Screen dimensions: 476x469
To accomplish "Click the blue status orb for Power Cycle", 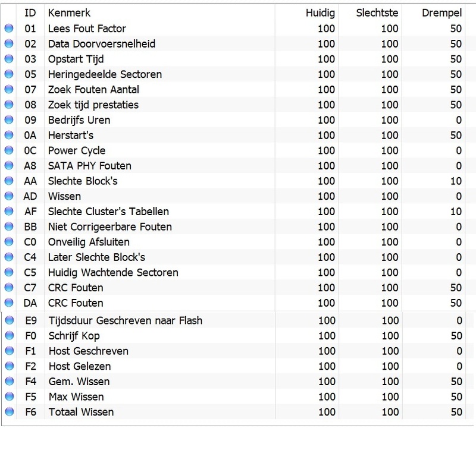I will (9, 150).
